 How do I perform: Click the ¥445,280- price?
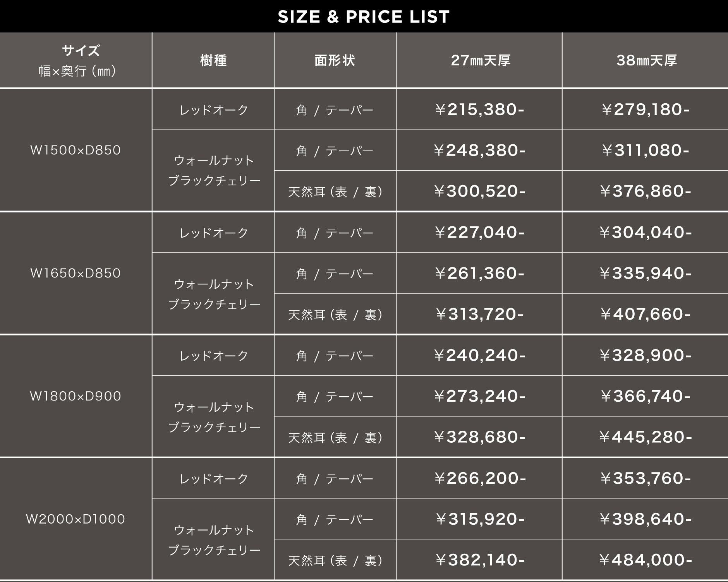point(646,437)
